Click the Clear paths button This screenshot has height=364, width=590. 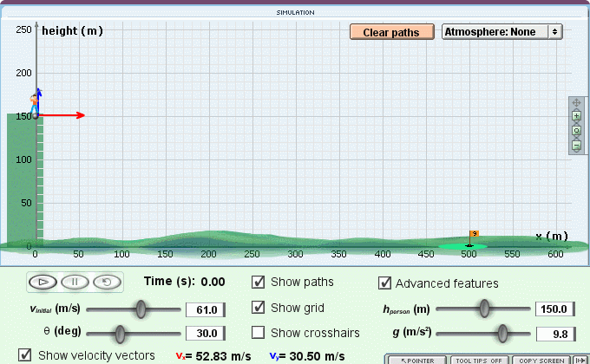(x=390, y=32)
